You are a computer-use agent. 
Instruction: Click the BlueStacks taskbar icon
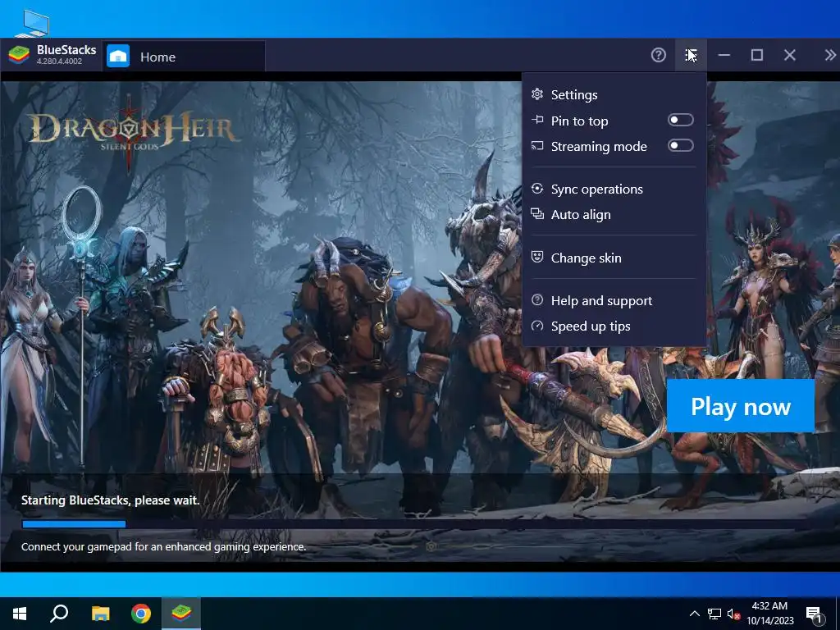click(181, 614)
